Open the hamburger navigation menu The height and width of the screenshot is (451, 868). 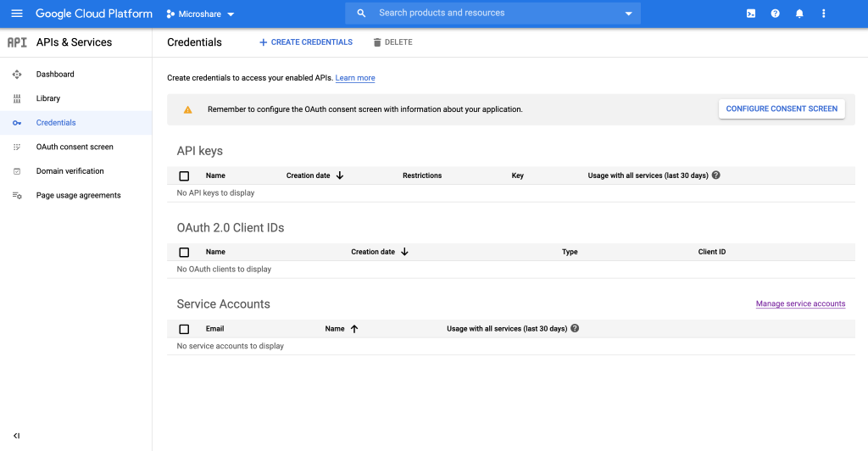17,14
